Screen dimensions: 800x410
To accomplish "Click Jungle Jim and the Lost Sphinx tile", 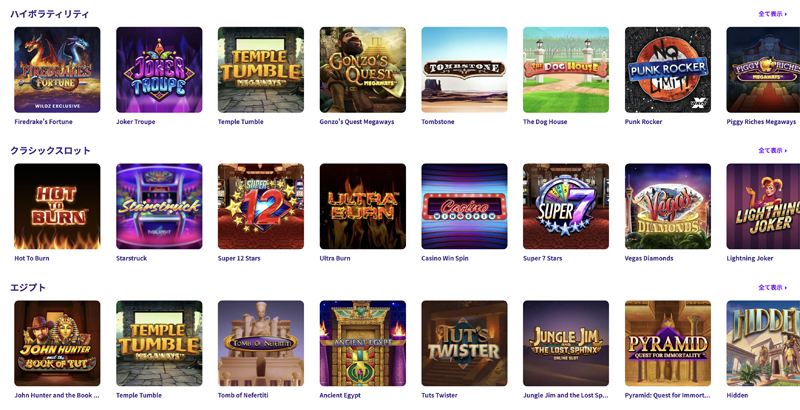I will (566, 343).
